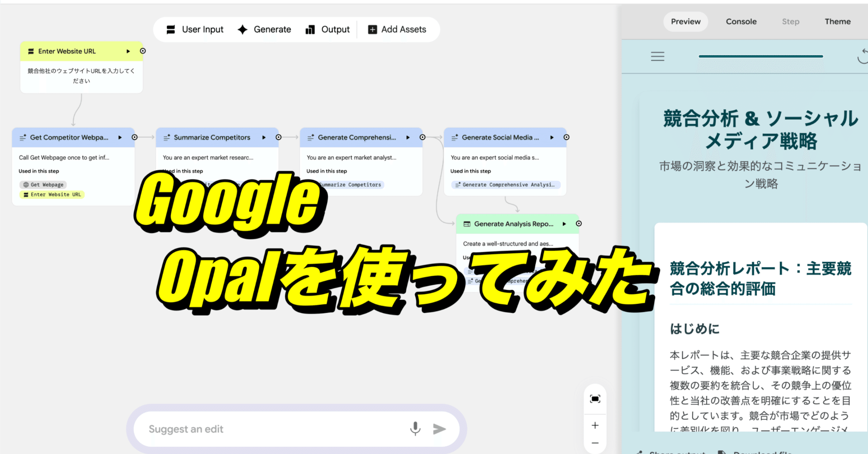Zoom in on the workflow canvas
The image size is (868, 454).
595,425
